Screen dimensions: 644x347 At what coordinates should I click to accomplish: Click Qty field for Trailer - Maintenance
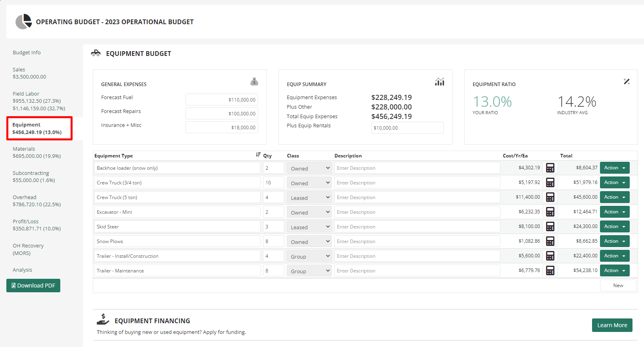(x=274, y=270)
